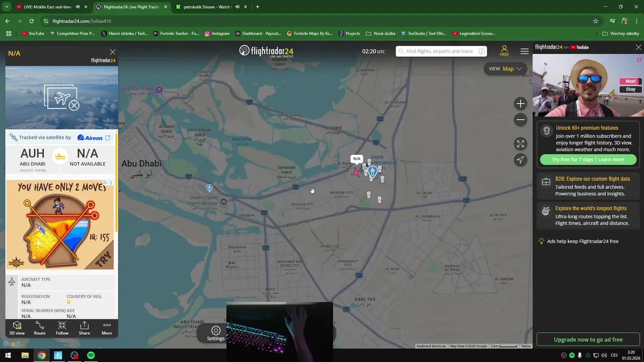644x362 pixels.
Task: Share the selected flight
Action: pyautogui.click(x=85, y=328)
